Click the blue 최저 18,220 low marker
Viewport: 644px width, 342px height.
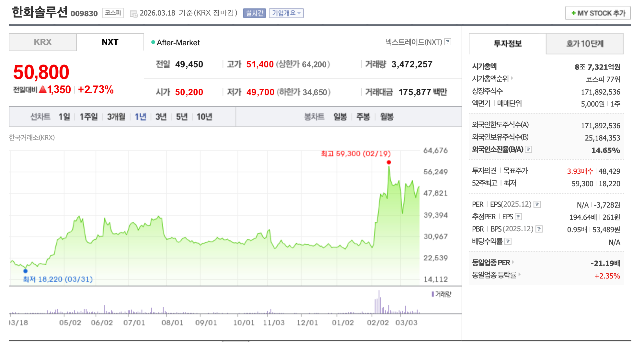click(x=25, y=271)
